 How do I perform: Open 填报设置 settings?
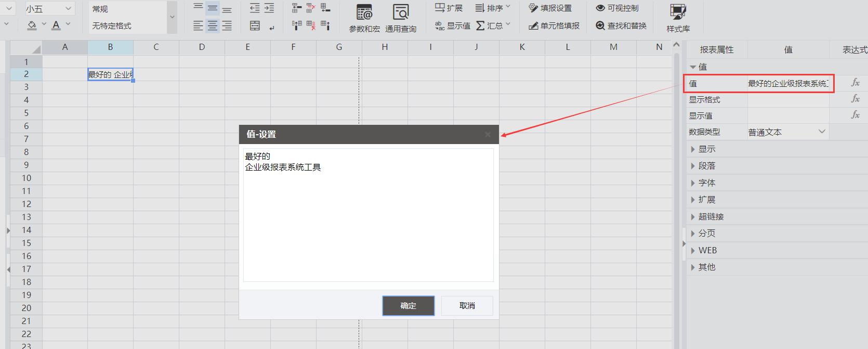[550, 8]
